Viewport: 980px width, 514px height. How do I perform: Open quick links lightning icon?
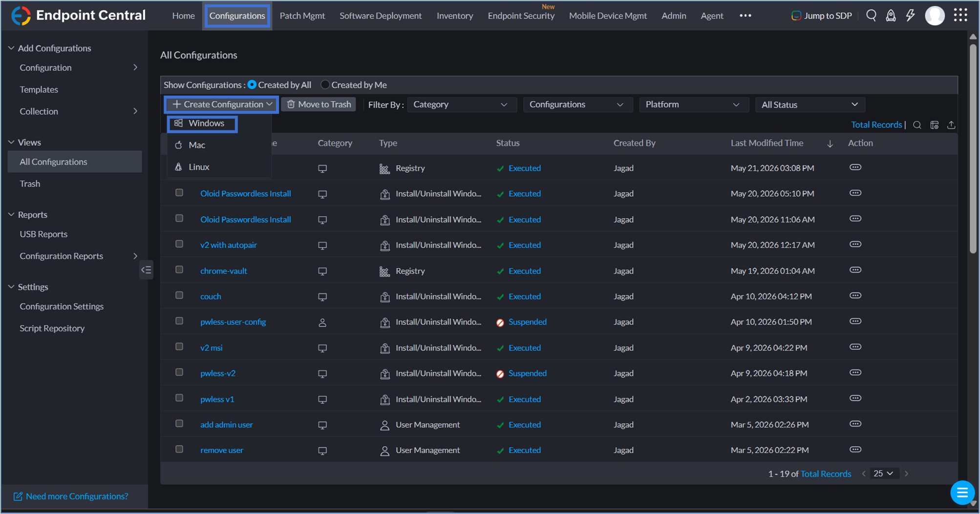pos(910,16)
